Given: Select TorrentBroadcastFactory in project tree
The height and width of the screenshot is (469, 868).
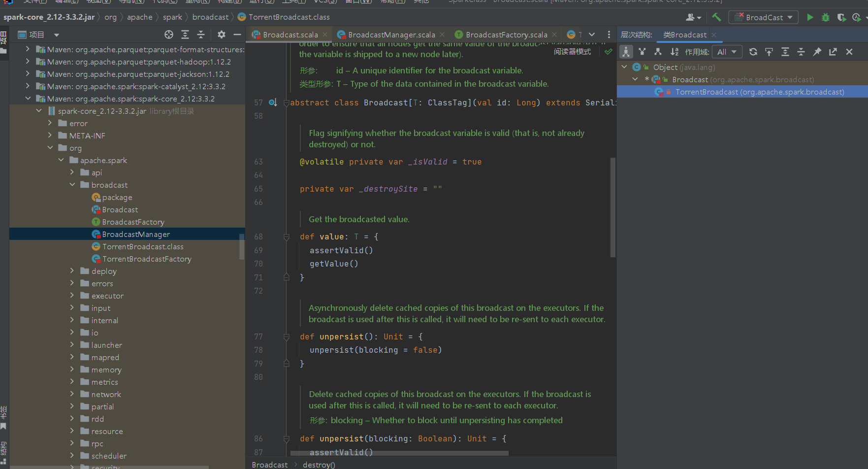Looking at the screenshot, I should [x=147, y=259].
